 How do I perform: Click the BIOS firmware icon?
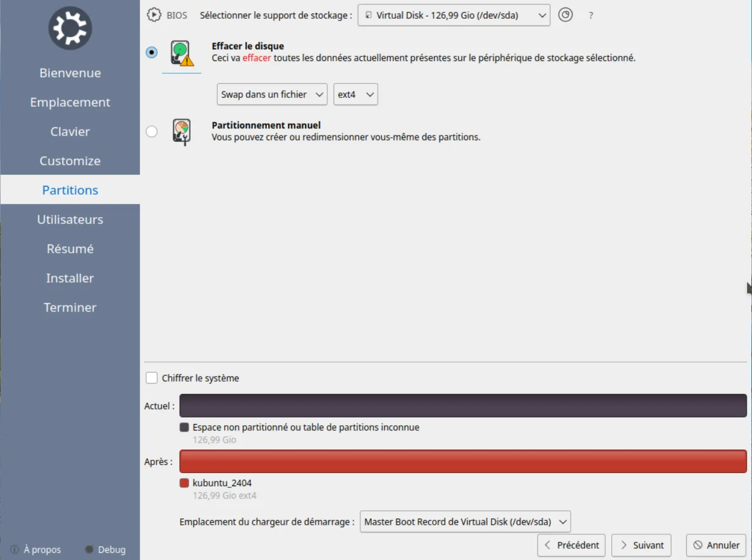click(154, 15)
